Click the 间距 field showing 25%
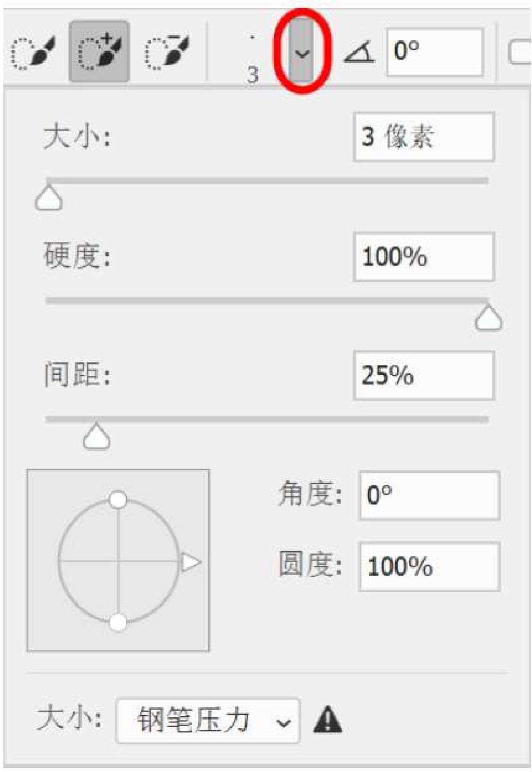This screenshot has width=532, height=772. pos(423,376)
